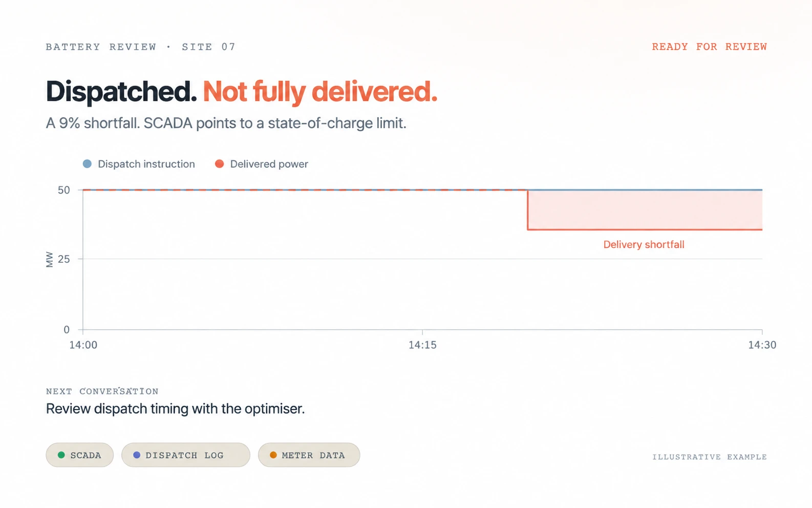Click the 14:30 time axis label
This screenshot has height=508, width=812.
(762, 345)
